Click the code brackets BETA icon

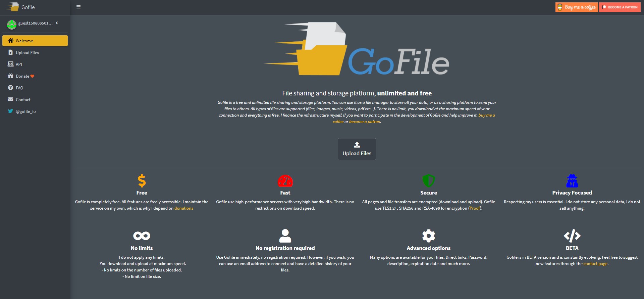point(572,236)
